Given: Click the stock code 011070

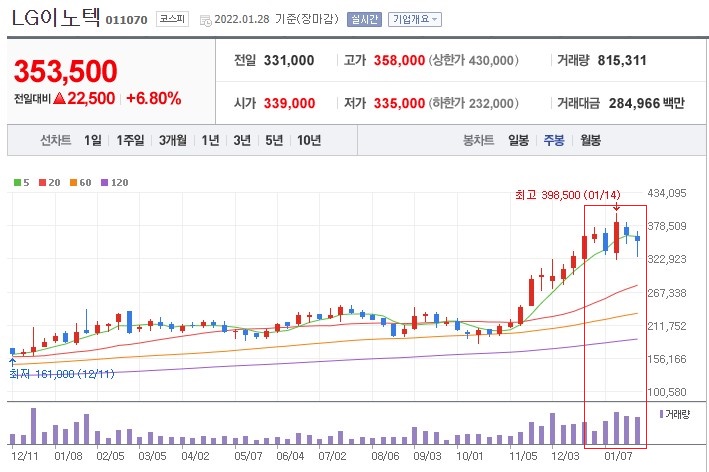Looking at the screenshot, I should (x=127, y=20).
